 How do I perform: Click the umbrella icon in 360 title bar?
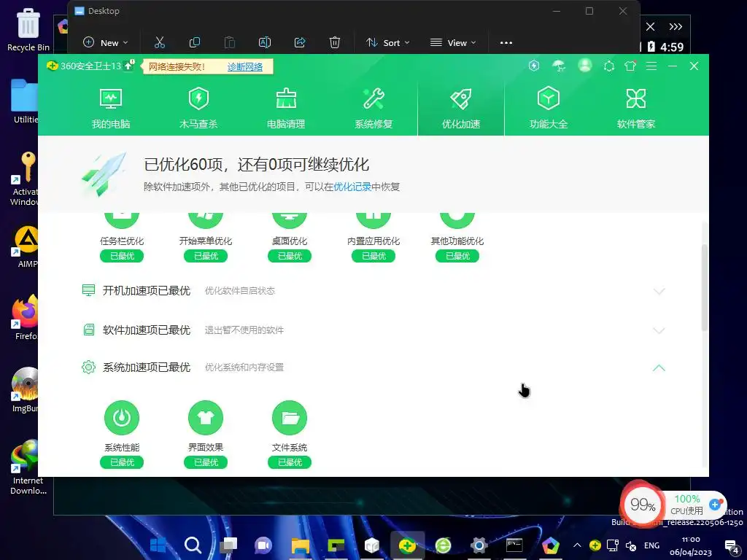pos(559,66)
